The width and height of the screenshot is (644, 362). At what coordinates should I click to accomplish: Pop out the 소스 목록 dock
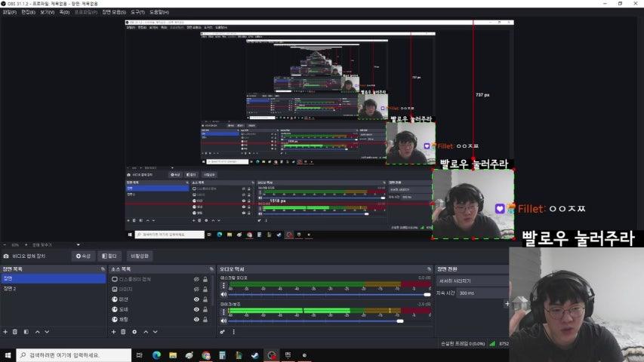pos(211,268)
